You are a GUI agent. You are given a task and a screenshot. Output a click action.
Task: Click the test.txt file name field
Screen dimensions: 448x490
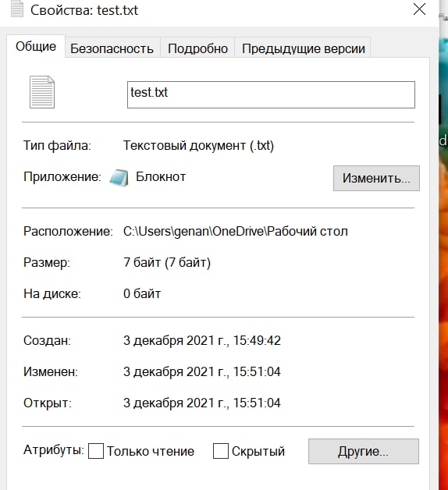click(x=271, y=94)
